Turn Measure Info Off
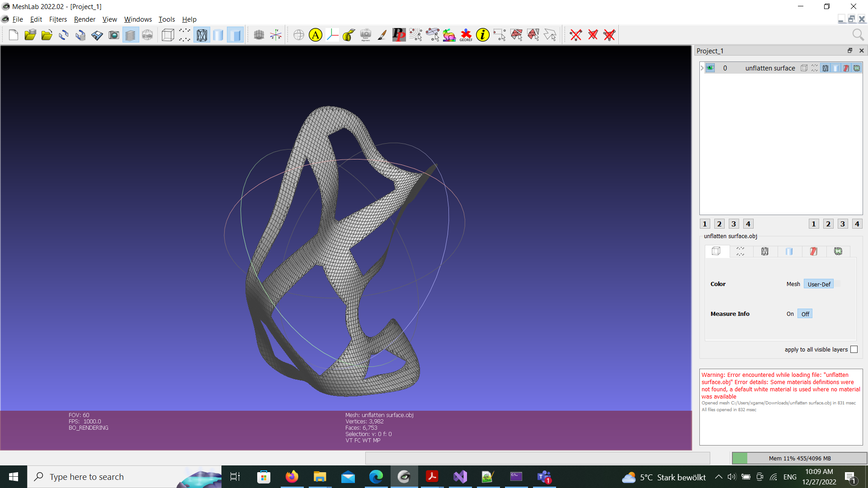The width and height of the screenshot is (868, 488). (805, 314)
